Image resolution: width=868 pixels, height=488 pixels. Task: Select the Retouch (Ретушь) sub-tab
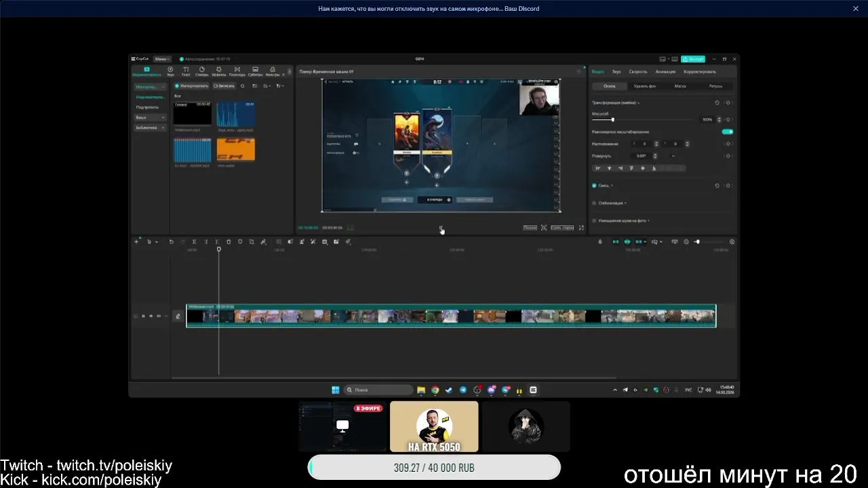tap(715, 86)
